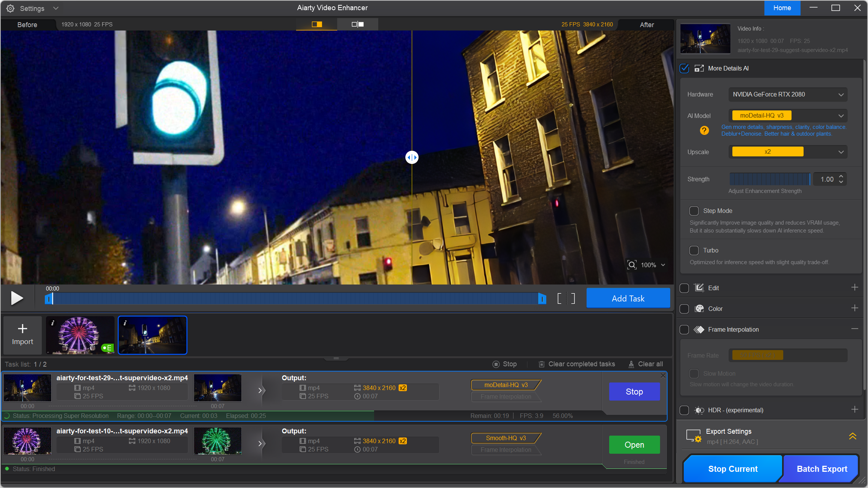Enable the Step Mode checkbox
Image resolution: width=868 pixels, height=488 pixels.
pos(694,211)
